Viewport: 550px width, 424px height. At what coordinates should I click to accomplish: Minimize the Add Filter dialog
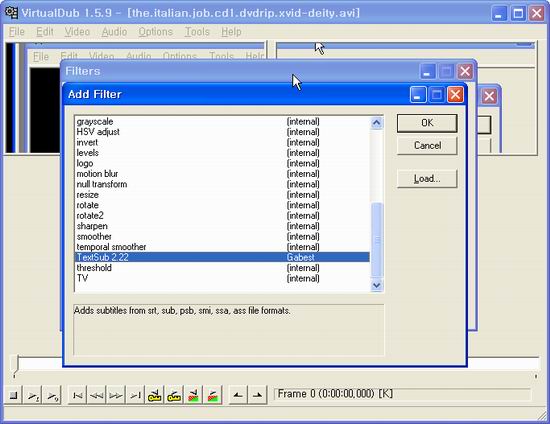coord(418,95)
